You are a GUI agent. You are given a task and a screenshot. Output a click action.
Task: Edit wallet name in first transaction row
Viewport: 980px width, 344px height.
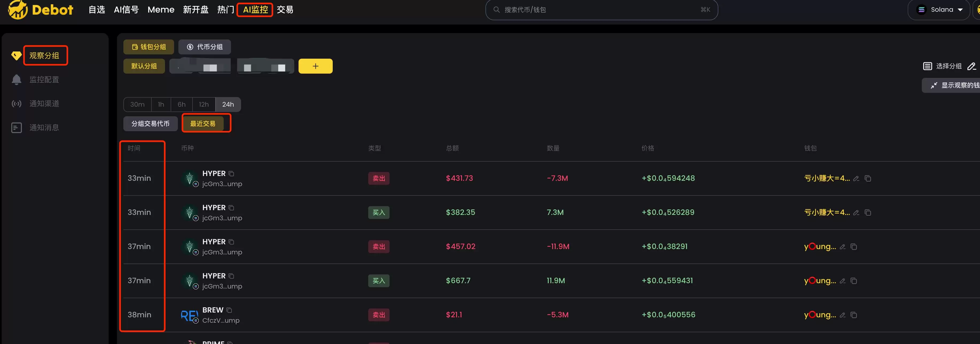point(856,179)
